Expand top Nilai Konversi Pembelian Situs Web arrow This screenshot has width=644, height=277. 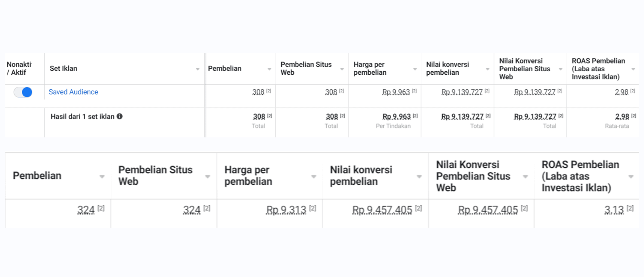(x=560, y=69)
